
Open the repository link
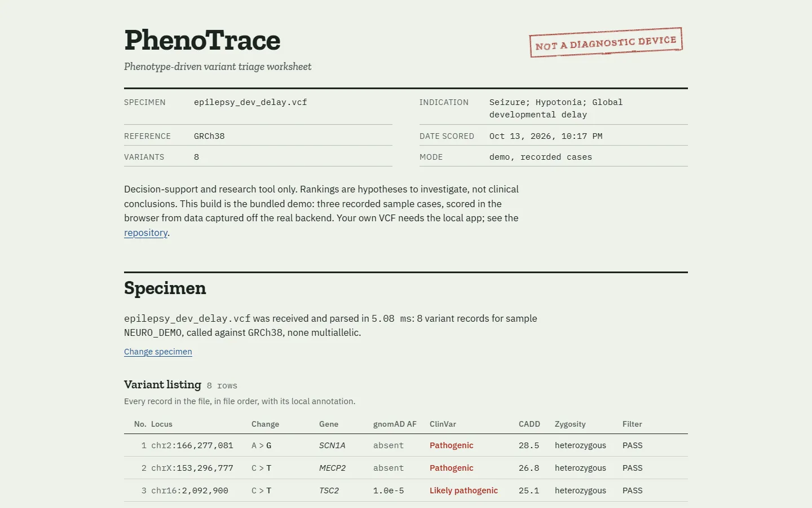tap(146, 233)
